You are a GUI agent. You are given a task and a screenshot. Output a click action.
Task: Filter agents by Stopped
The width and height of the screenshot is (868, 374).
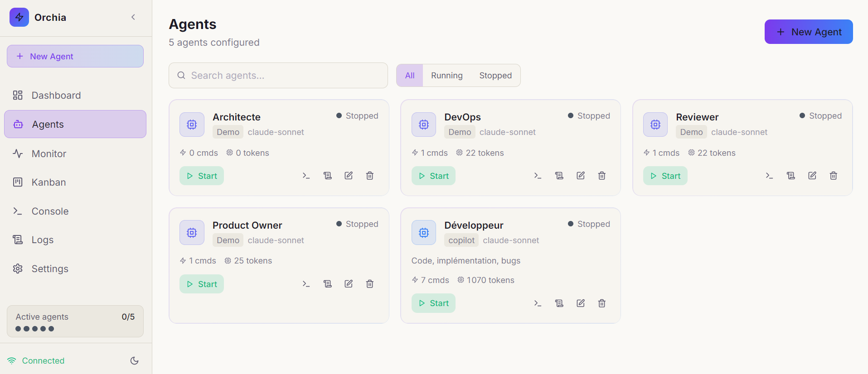[495, 75]
